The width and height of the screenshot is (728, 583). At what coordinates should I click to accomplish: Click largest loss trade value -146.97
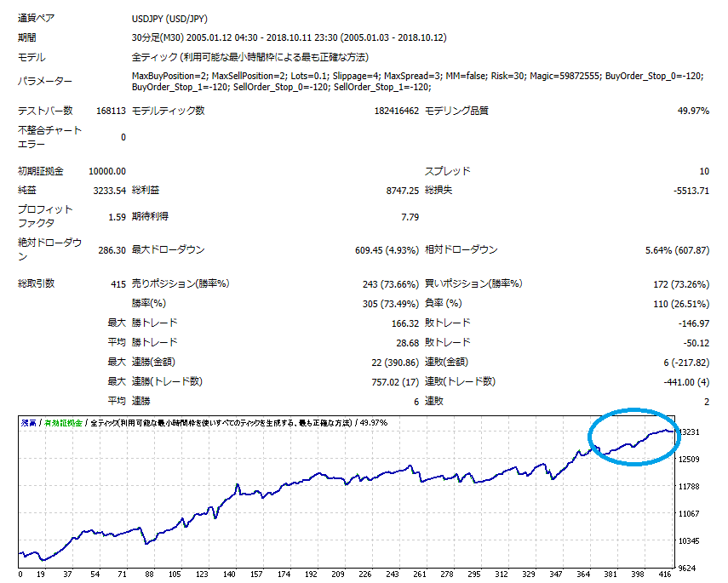tap(694, 323)
